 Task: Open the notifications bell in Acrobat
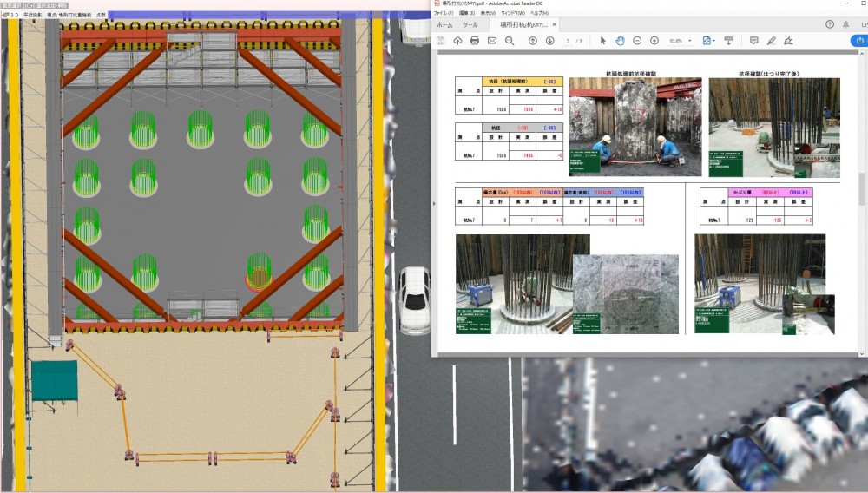tap(845, 24)
